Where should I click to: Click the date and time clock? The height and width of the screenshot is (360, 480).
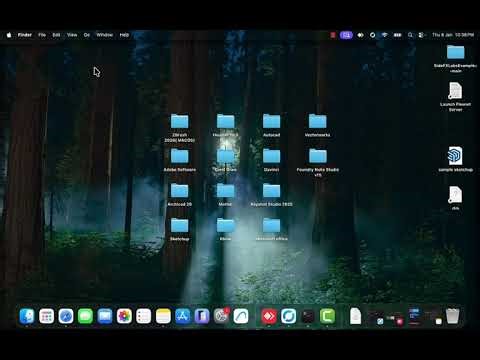[453, 35]
